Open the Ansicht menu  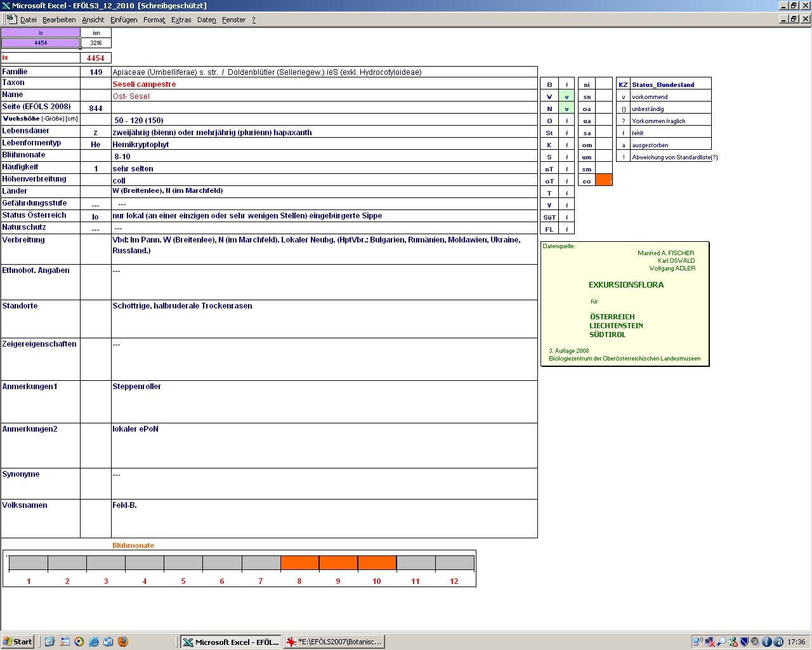click(x=93, y=20)
